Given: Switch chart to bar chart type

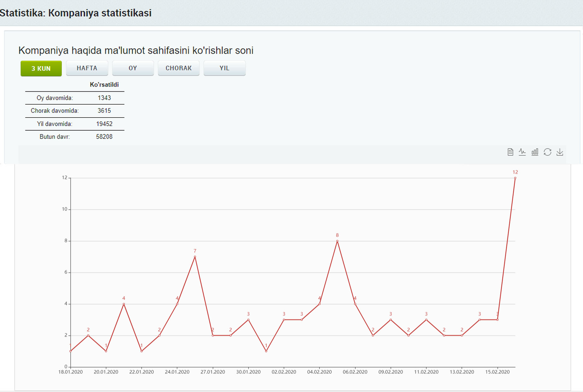Looking at the screenshot, I should [x=535, y=152].
